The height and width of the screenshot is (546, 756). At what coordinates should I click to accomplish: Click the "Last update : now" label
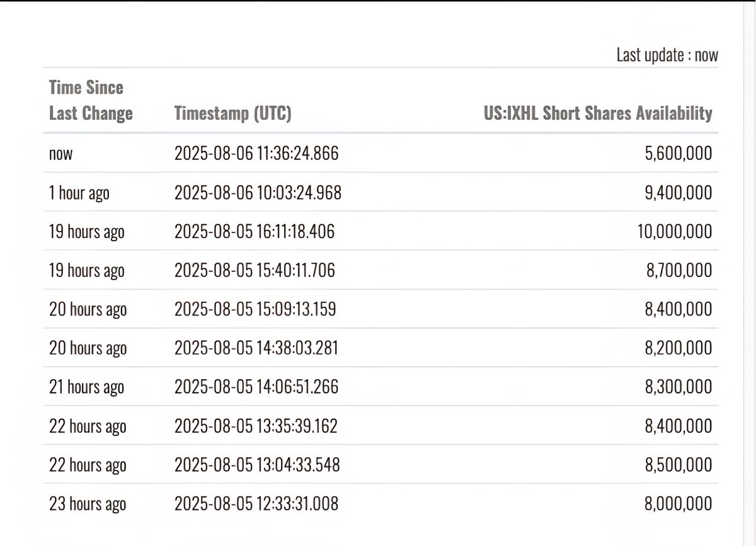667,55
